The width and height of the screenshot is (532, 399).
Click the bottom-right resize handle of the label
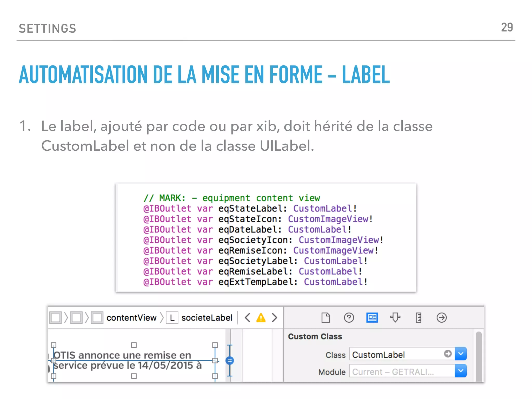[x=215, y=376]
